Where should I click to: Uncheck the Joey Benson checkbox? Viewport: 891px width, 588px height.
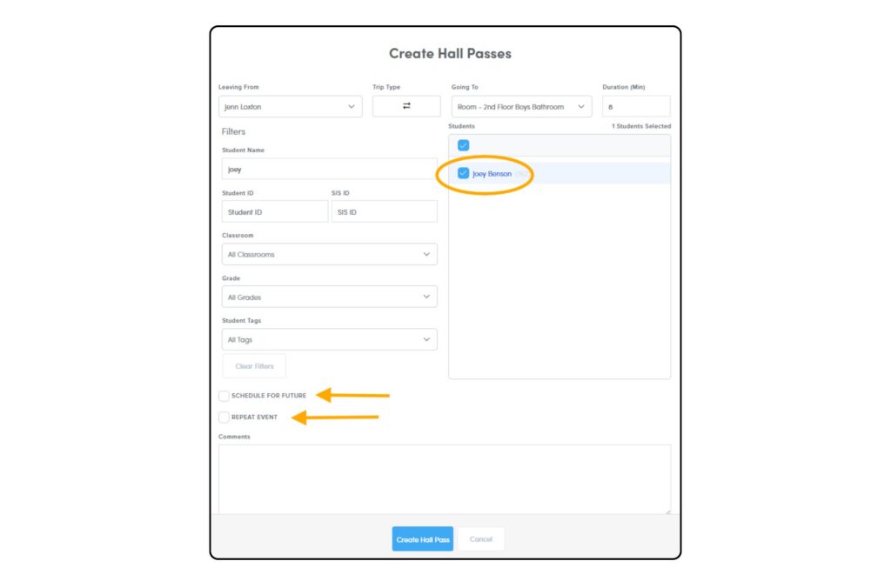coord(463,173)
